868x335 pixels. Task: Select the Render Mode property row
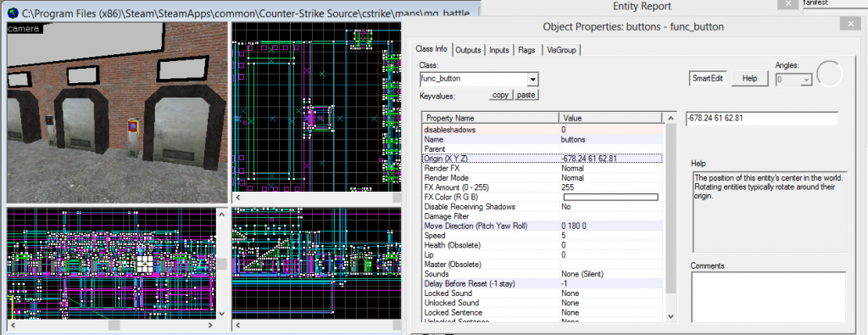(x=542, y=178)
